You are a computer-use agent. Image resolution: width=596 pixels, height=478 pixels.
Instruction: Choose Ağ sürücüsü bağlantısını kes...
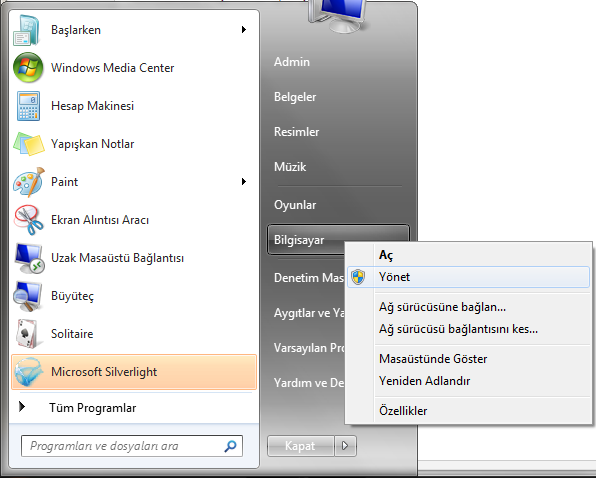coord(468,329)
